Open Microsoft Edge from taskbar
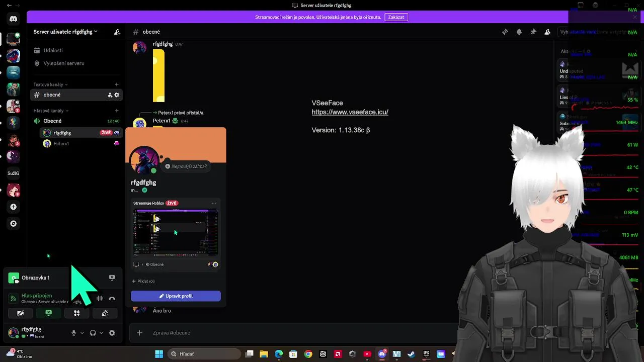Screen dimensions: 644x362 (279, 354)
